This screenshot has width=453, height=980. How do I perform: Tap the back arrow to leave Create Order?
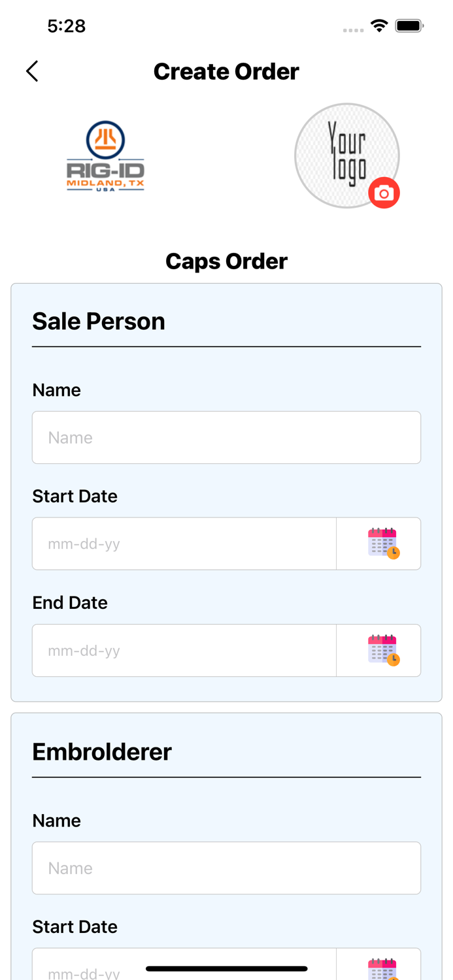[31, 71]
